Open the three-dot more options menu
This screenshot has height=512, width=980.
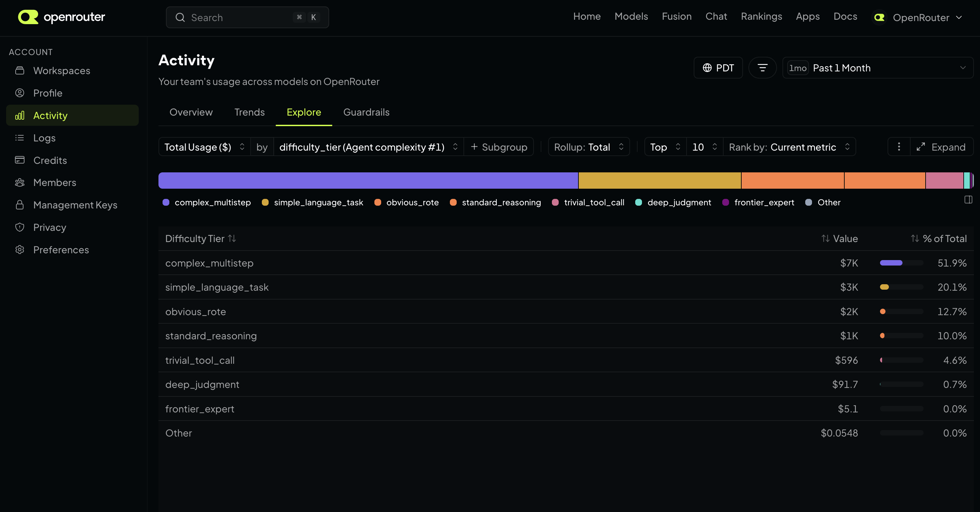click(899, 147)
